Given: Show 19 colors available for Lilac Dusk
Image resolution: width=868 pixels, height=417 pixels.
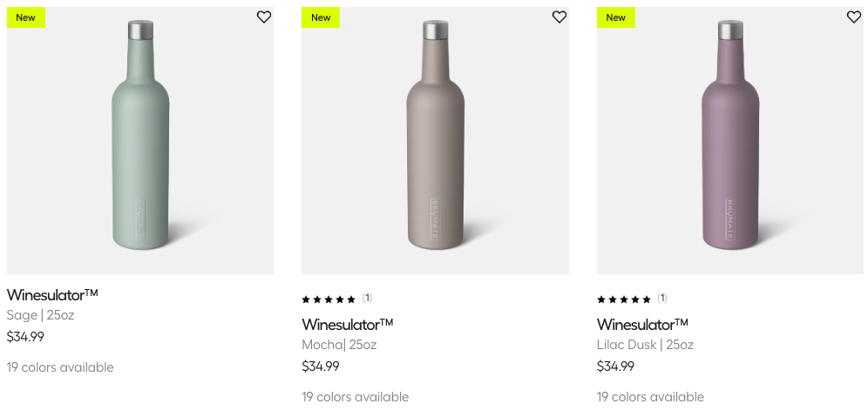Looking at the screenshot, I should 650,397.
